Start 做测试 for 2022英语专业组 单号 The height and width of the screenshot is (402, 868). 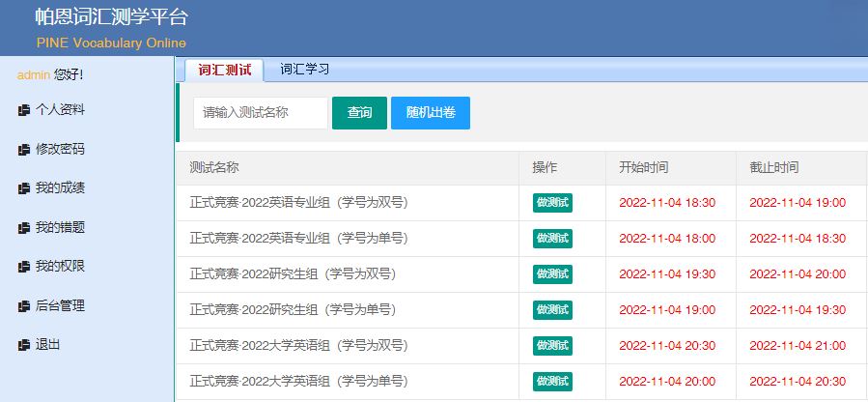tap(552, 239)
